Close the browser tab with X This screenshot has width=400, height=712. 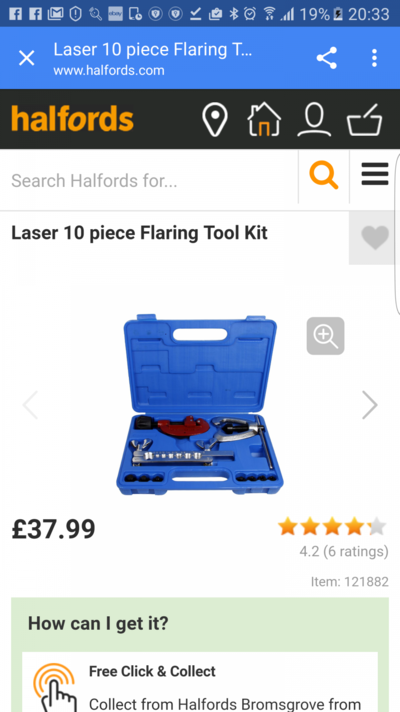point(26,58)
